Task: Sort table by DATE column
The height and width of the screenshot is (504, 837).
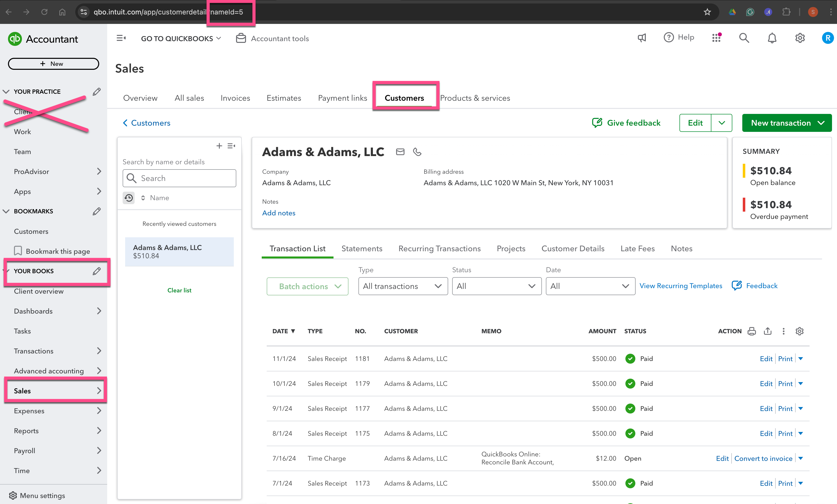Action: click(283, 331)
